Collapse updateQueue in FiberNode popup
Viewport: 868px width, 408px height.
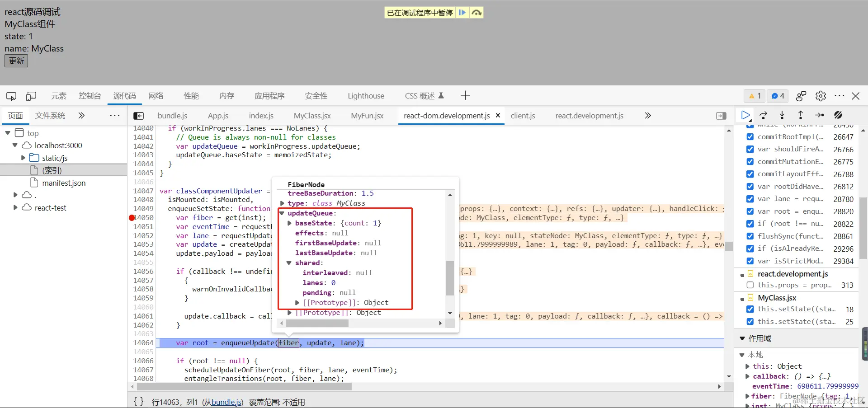point(282,213)
